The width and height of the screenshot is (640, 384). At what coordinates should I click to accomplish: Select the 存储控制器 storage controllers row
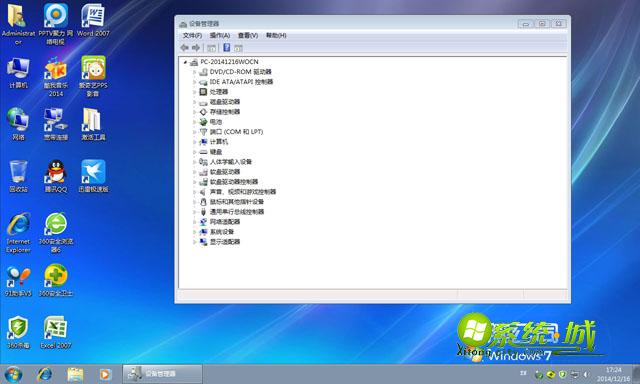pos(220,112)
